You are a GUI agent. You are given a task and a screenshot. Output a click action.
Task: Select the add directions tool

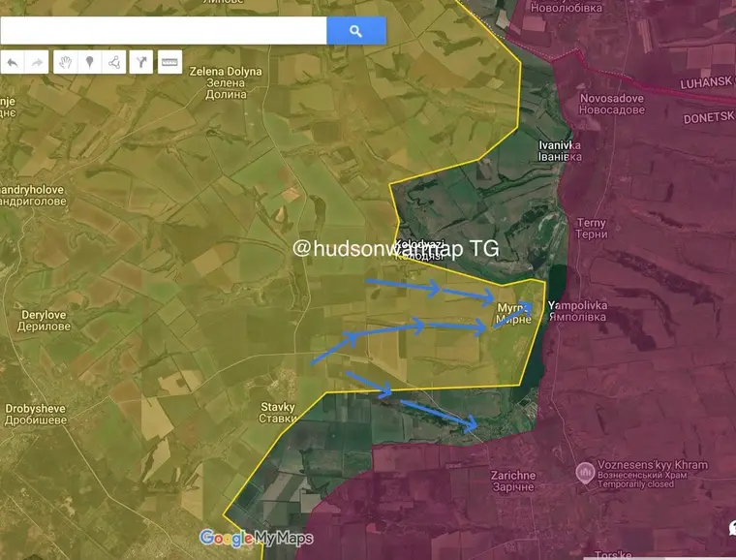point(140,62)
